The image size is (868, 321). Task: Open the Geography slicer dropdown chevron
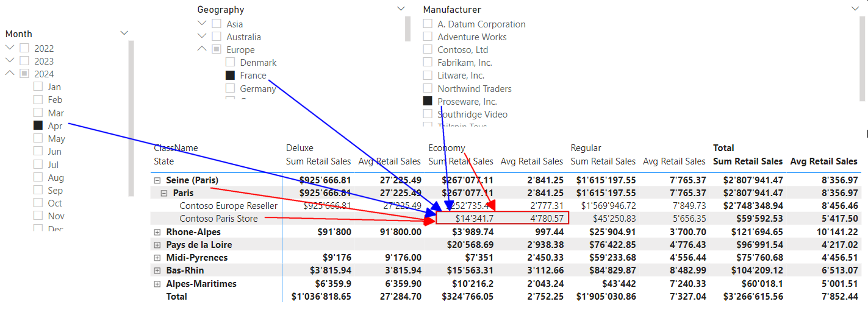coord(401,9)
